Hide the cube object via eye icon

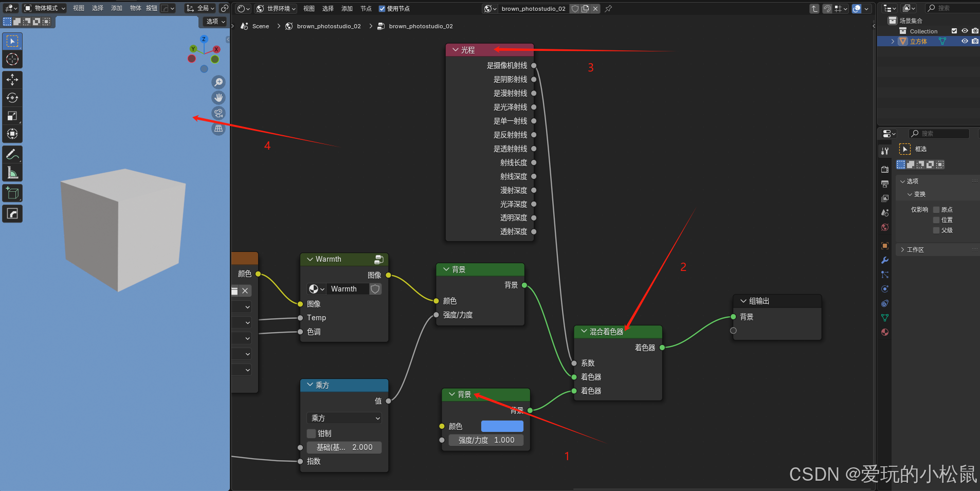(965, 41)
